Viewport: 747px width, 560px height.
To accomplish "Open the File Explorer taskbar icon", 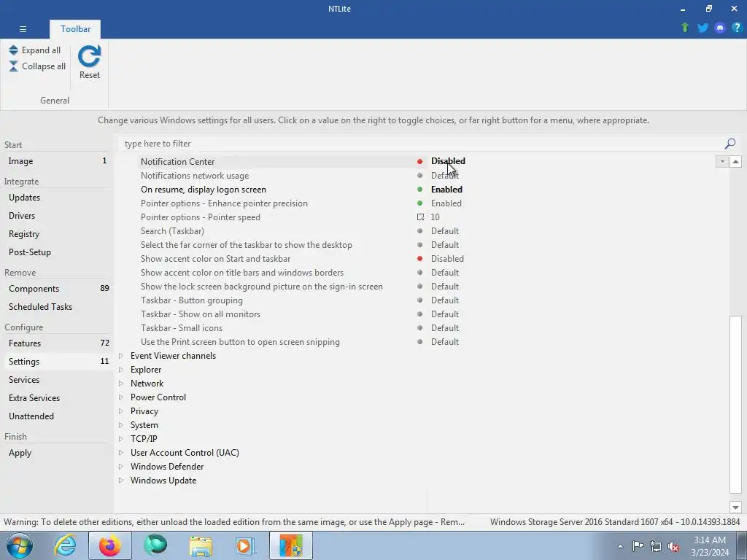I will 201,545.
